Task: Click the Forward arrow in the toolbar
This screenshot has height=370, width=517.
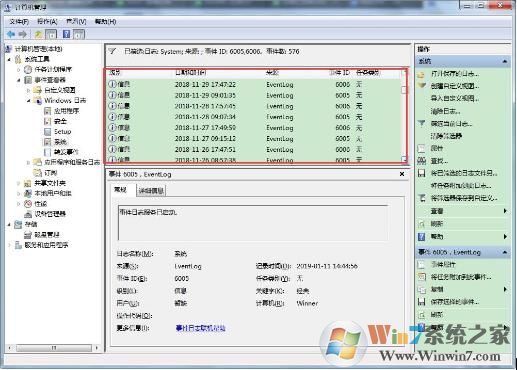Action: point(23,34)
